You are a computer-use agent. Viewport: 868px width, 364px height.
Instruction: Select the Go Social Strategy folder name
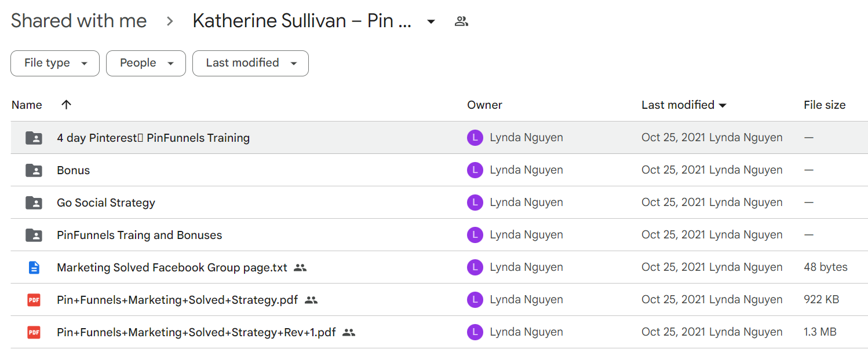coord(106,203)
